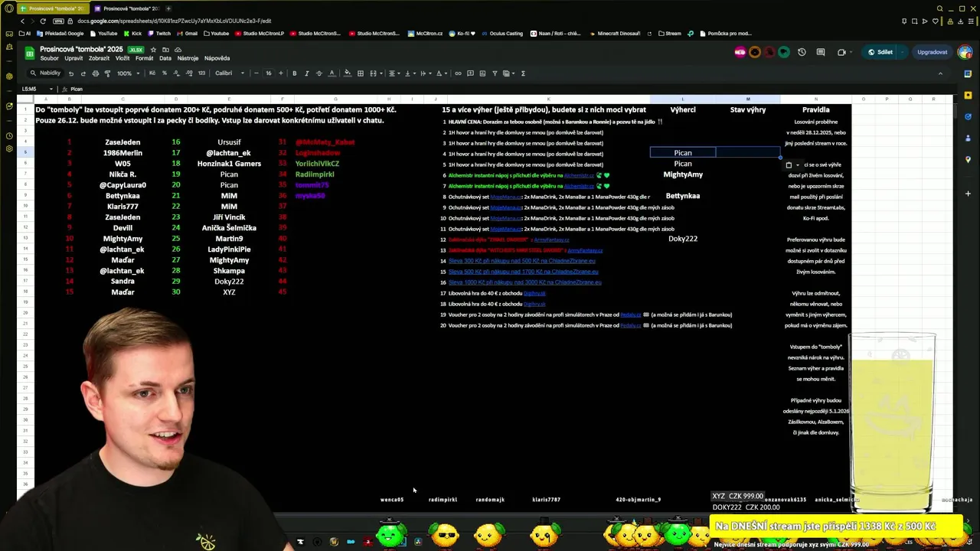Click the font size field showing 16
Viewport: 980px width, 551px height.
[269, 73]
